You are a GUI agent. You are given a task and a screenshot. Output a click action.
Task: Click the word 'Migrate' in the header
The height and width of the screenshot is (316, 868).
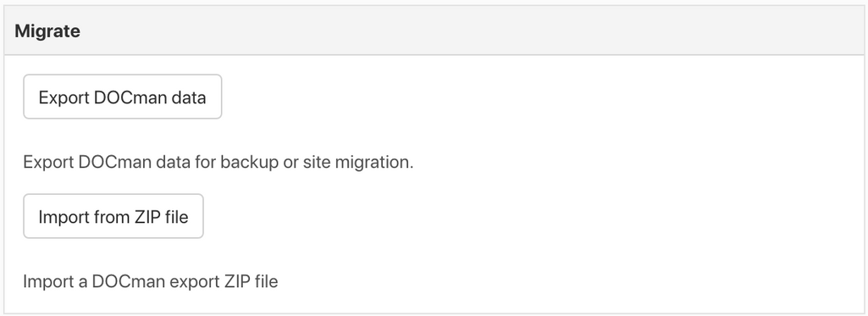click(47, 31)
